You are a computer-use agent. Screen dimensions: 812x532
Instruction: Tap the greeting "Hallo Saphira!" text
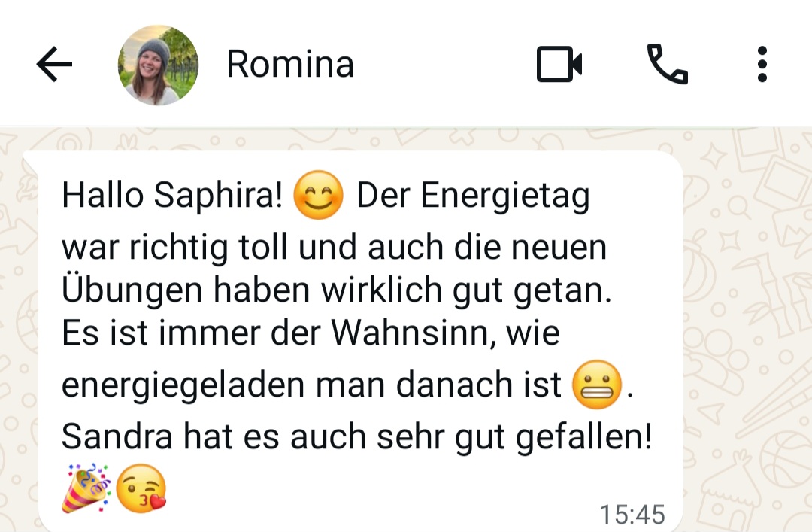172,195
